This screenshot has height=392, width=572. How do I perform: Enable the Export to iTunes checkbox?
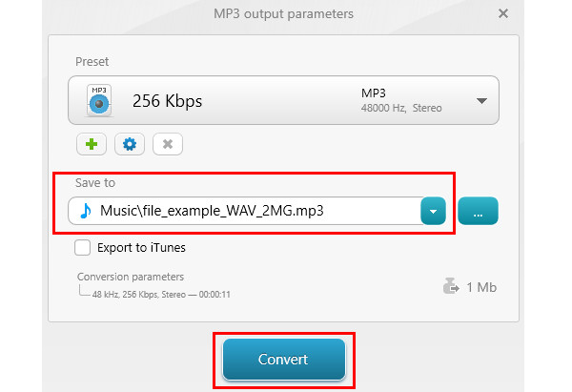[x=82, y=247]
